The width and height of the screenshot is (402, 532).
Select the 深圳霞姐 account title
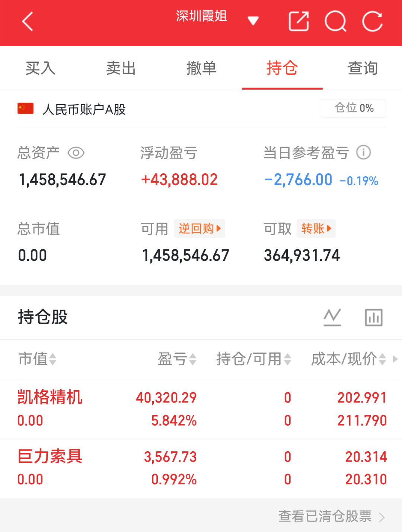(x=201, y=16)
